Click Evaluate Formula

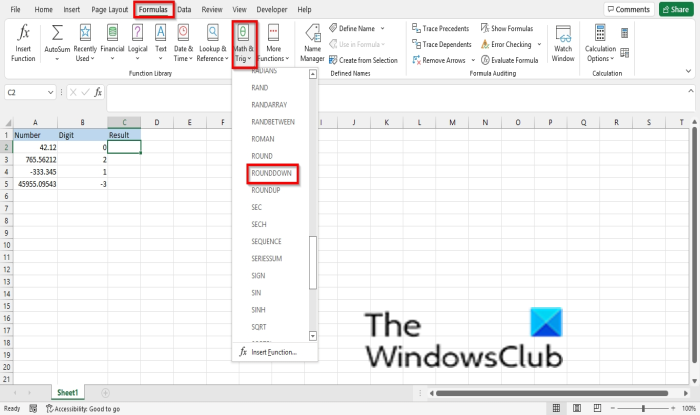coord(509,60)
